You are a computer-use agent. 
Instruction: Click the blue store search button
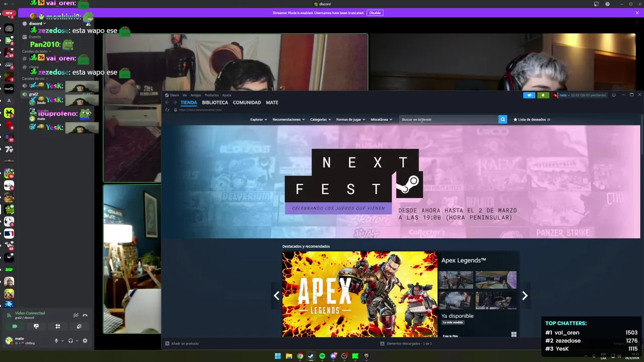coord(503,120)
